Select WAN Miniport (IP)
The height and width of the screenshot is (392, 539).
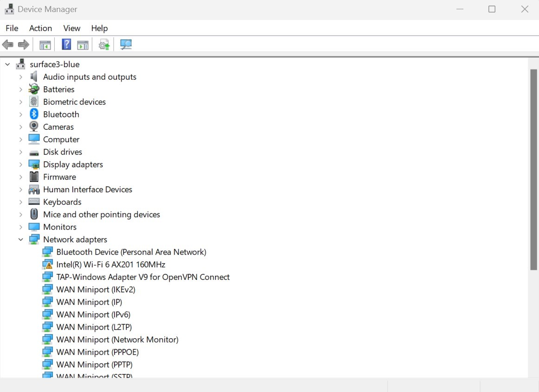89,302
